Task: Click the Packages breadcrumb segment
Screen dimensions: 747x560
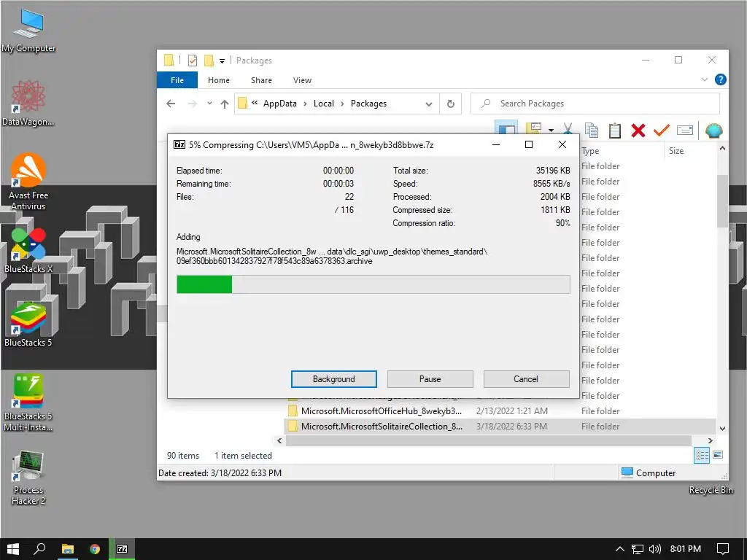Action: (368, 104)
